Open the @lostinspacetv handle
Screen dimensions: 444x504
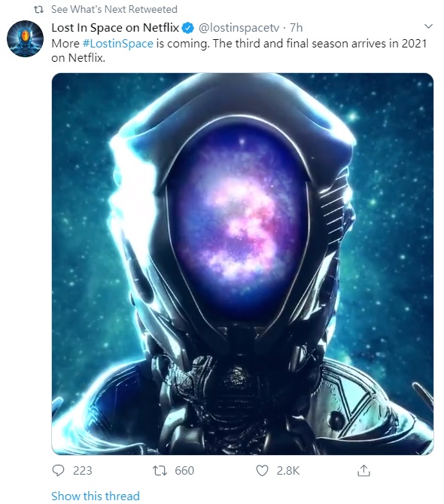[x=239, y=29]
